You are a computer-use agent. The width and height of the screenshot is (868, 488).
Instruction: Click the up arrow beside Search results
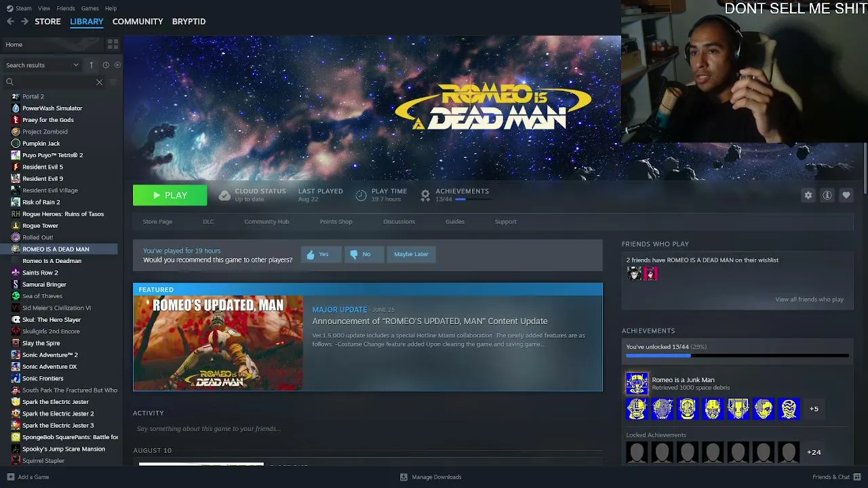click(91, 65)
